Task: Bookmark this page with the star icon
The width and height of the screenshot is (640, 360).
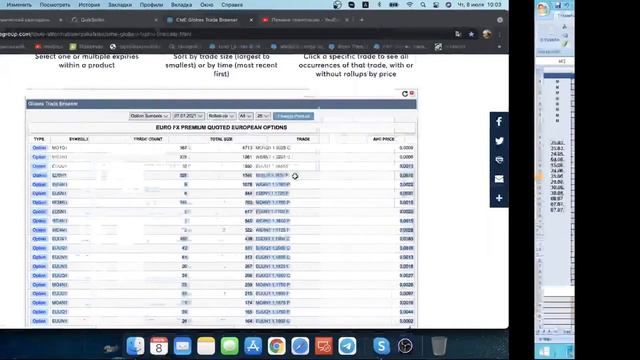Action: click(x=471, y=34)
